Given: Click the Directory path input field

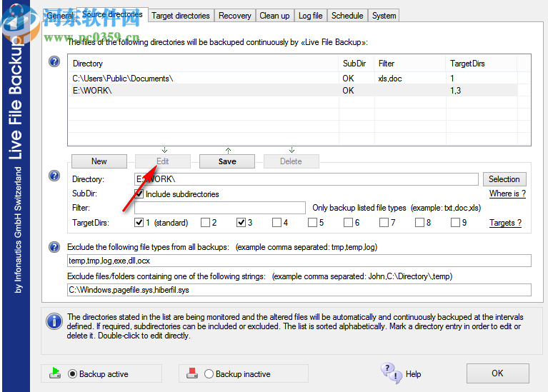Looking at the screenshot, I should pos(307,179).
